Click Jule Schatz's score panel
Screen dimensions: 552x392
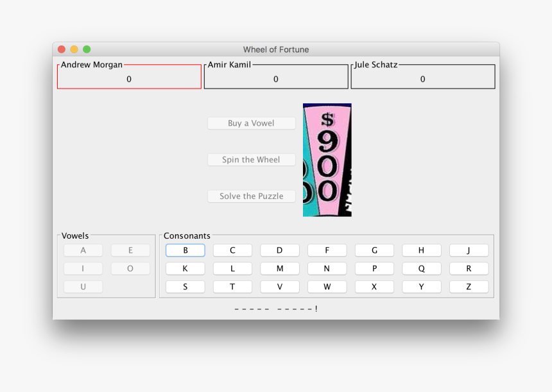[423, 76]
